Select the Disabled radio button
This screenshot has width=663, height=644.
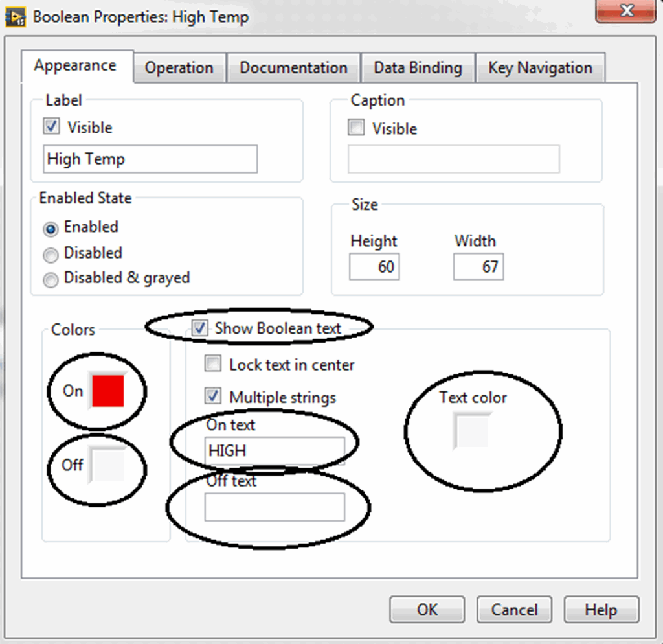(51, 255)
